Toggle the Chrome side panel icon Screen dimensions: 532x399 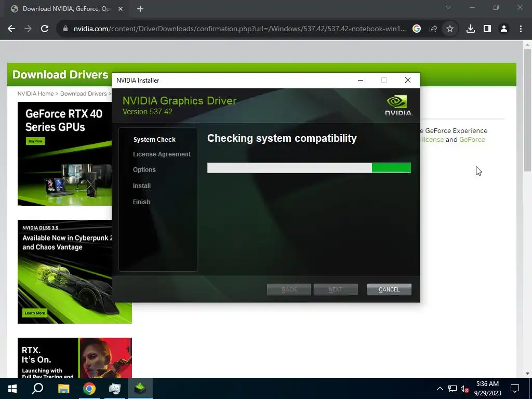(x=487, y=29)
